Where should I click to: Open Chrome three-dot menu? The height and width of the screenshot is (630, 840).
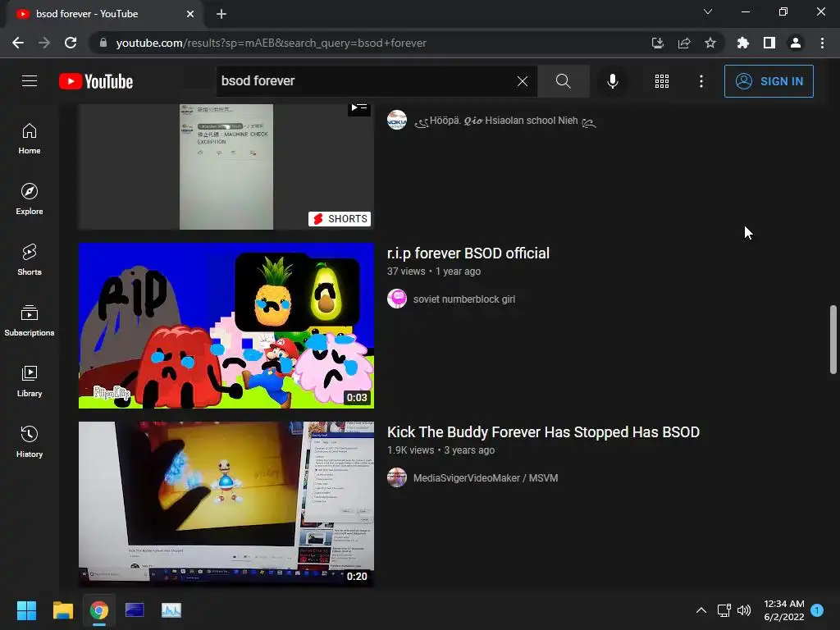click(822, 43)
